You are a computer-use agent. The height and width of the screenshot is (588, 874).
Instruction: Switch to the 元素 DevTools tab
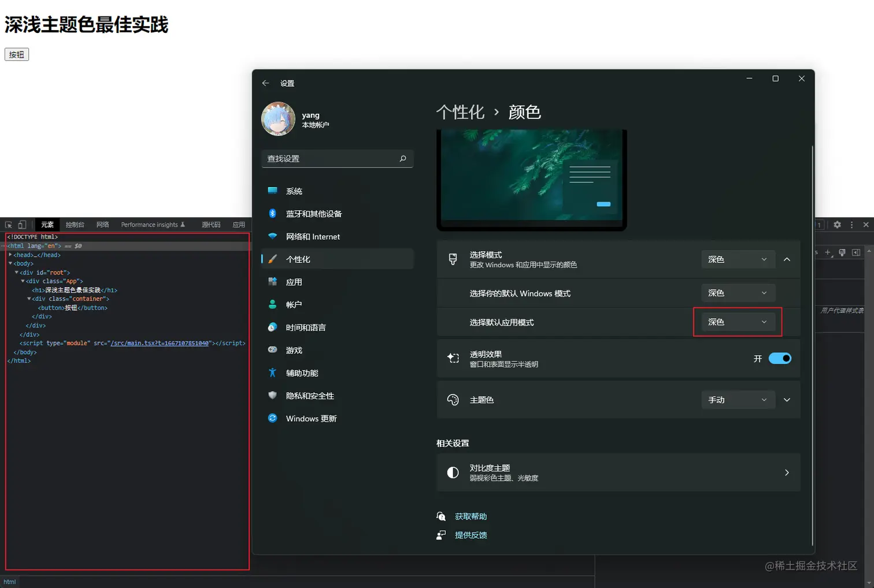pyautogui.click(x=47, y=225)
